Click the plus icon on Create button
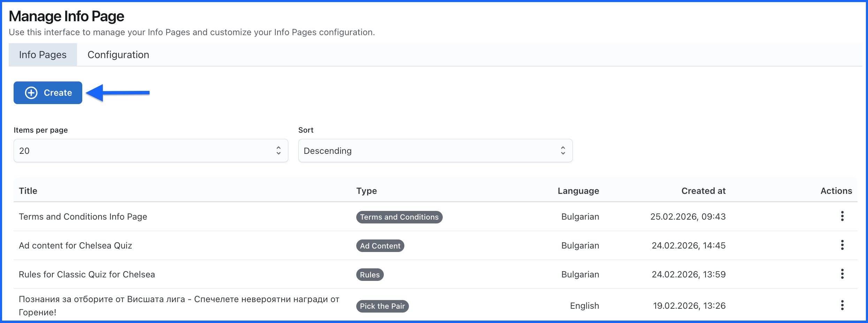Image resolution: width=868 pixels, height=323 pixels. click(31, 93)
